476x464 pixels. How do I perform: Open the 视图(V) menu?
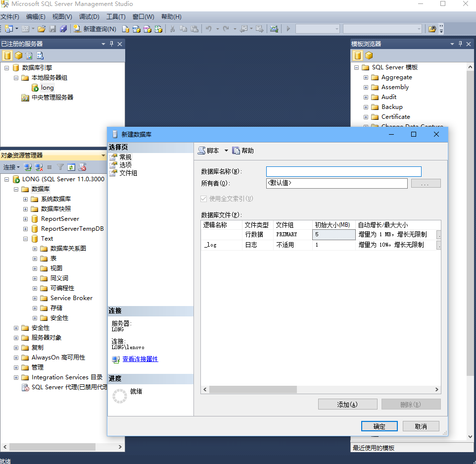62,17
